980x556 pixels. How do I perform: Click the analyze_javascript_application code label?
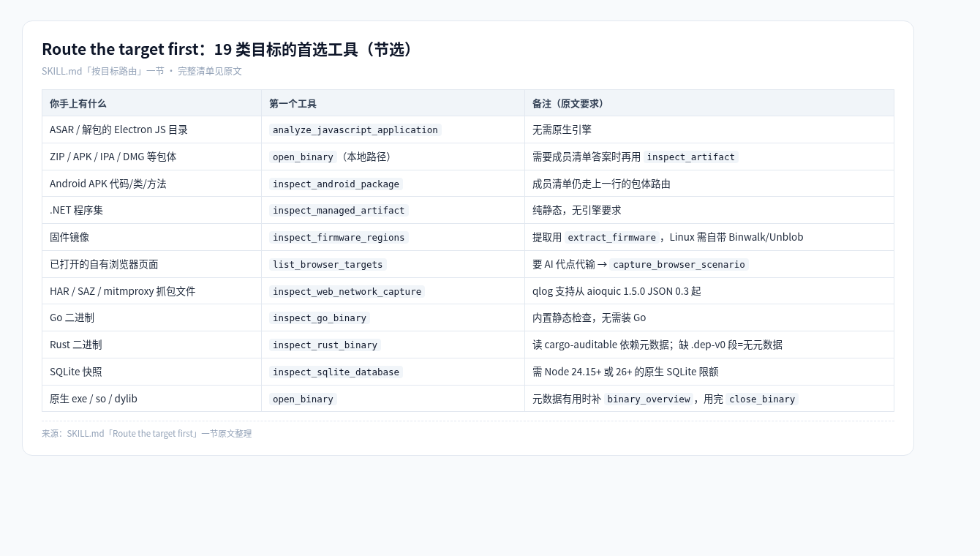(x=355, y=130)
